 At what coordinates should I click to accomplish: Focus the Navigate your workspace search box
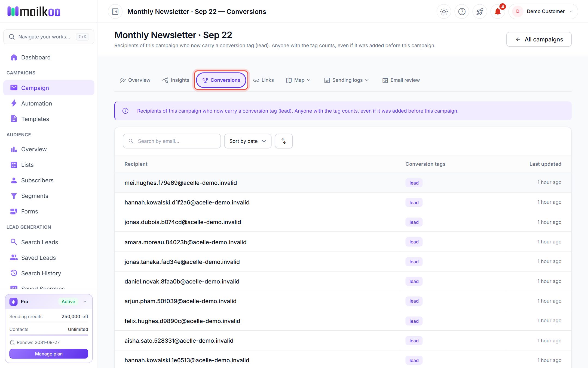[x=49, y=37]
